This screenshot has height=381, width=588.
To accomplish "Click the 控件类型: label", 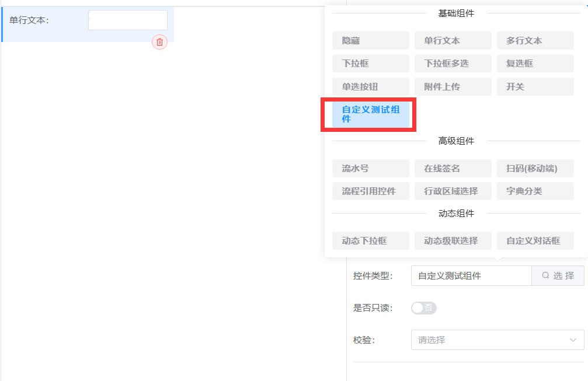I will [x=373, y=276].
